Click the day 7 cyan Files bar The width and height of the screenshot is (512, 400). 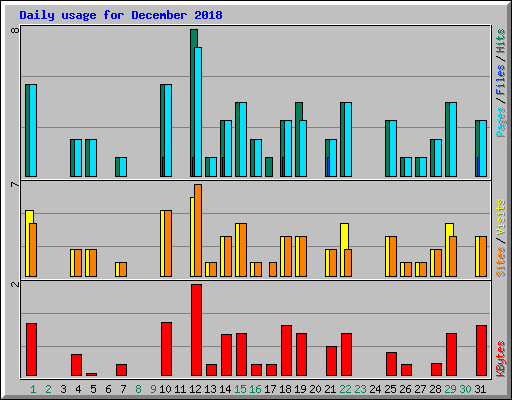[x=123, y=167]
